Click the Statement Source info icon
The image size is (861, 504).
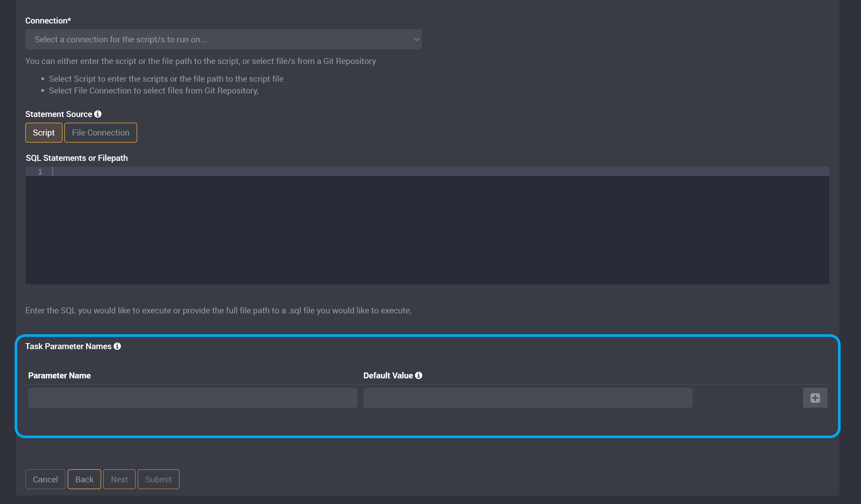[98, 114]
